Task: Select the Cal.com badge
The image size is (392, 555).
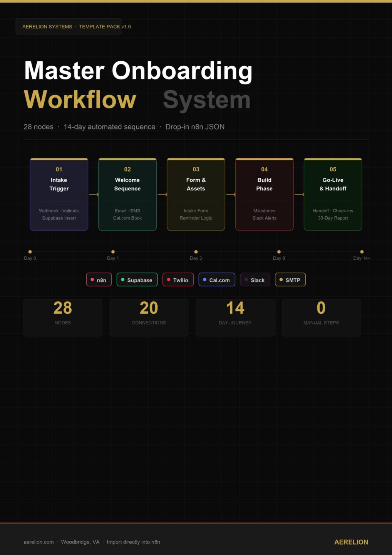Action: (x=217, y=280)
